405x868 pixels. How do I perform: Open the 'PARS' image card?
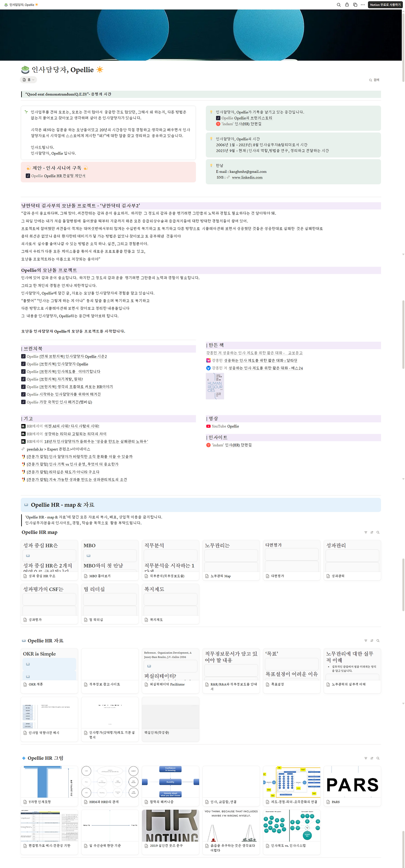click(352, 786)
